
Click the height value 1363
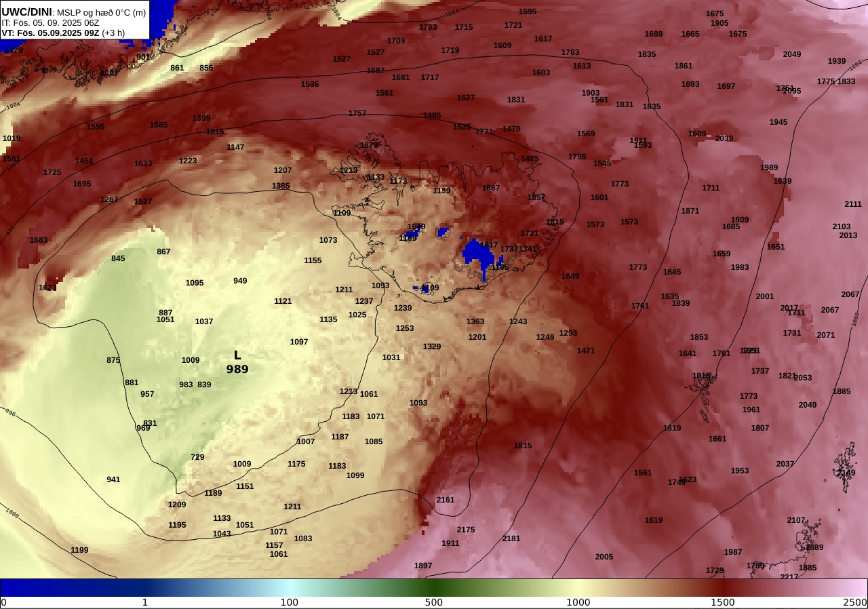tap(475, 321)
